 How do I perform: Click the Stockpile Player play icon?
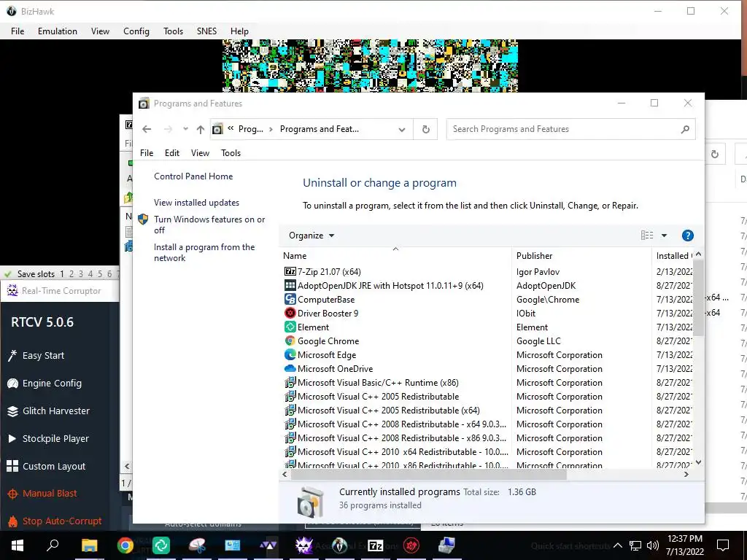(12, 438)
